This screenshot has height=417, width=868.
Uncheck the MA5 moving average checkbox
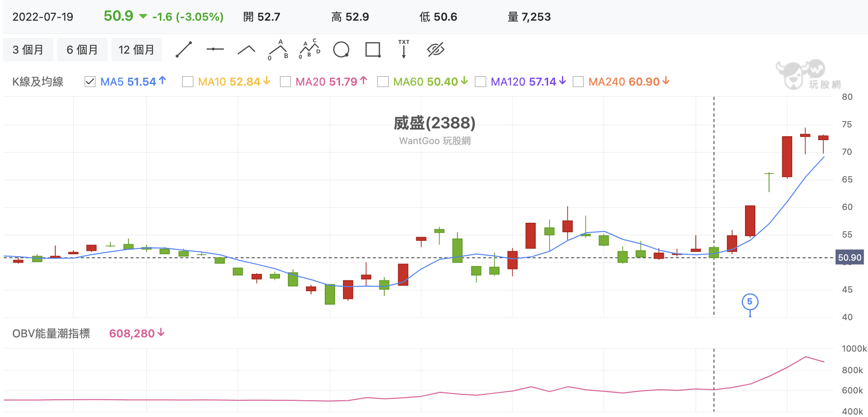pyautogui.click(x=90, y=82)
